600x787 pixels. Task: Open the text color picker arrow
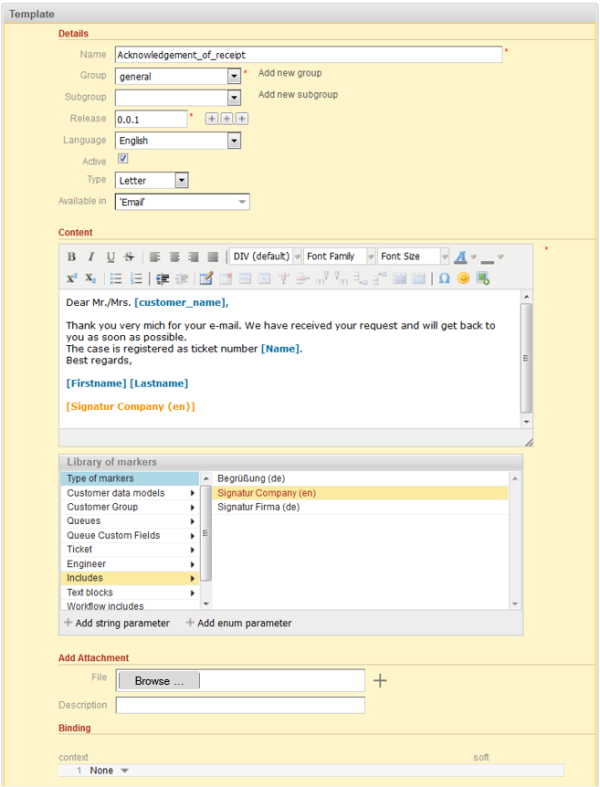tap(473, 257)
